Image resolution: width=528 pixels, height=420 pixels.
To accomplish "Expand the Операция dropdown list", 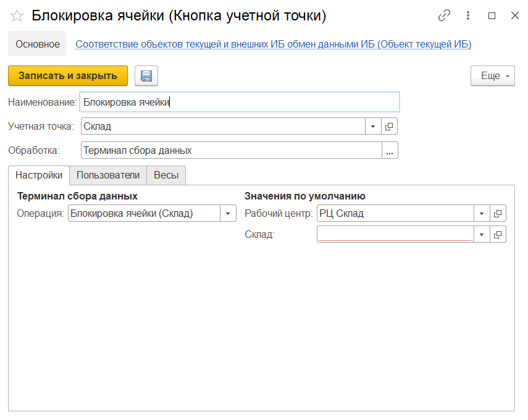I will pyautogui.click(x=228, y=214).
